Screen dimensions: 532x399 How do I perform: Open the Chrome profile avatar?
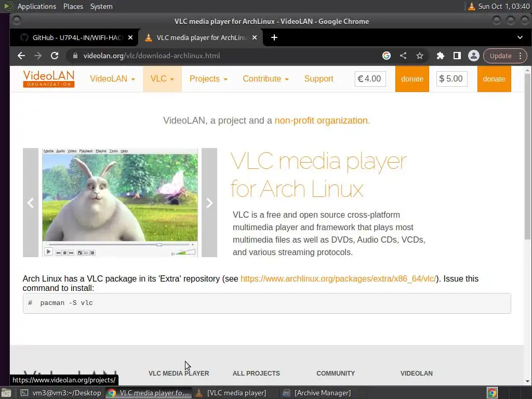tap(474, 56)
